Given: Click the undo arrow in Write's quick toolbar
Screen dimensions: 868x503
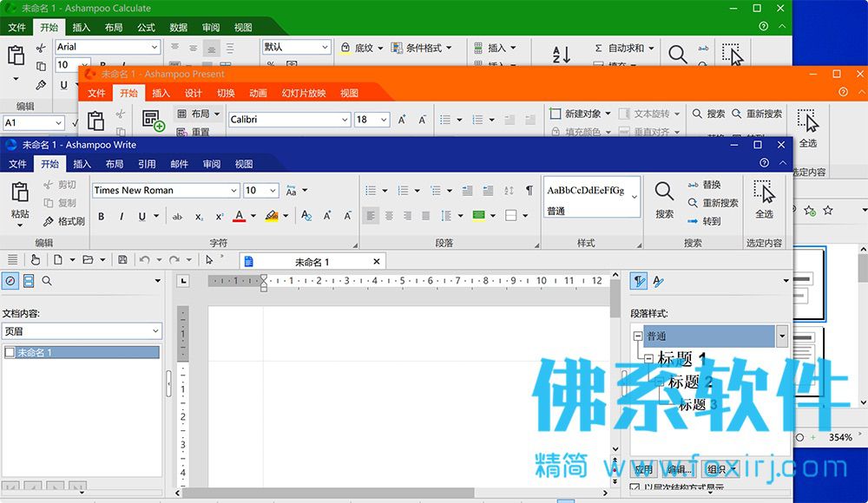Looking at the screenshot, I should point(144,259).
